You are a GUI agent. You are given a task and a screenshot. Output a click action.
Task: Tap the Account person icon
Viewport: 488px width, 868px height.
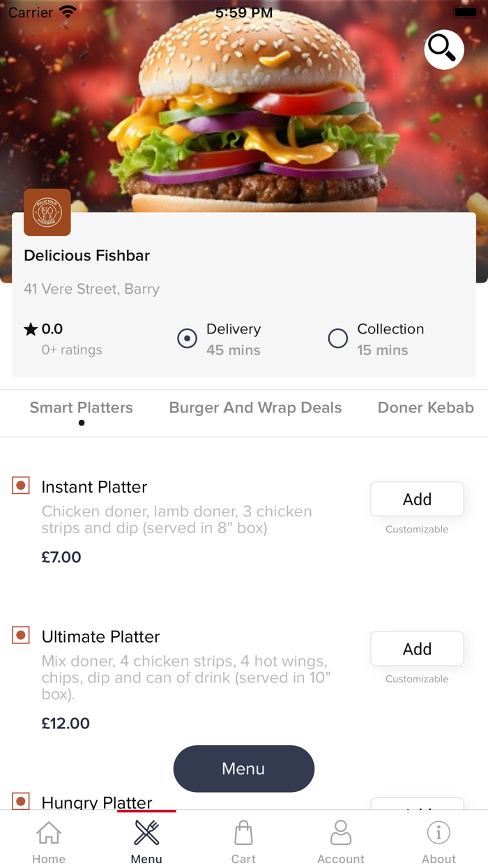(341, 832)
